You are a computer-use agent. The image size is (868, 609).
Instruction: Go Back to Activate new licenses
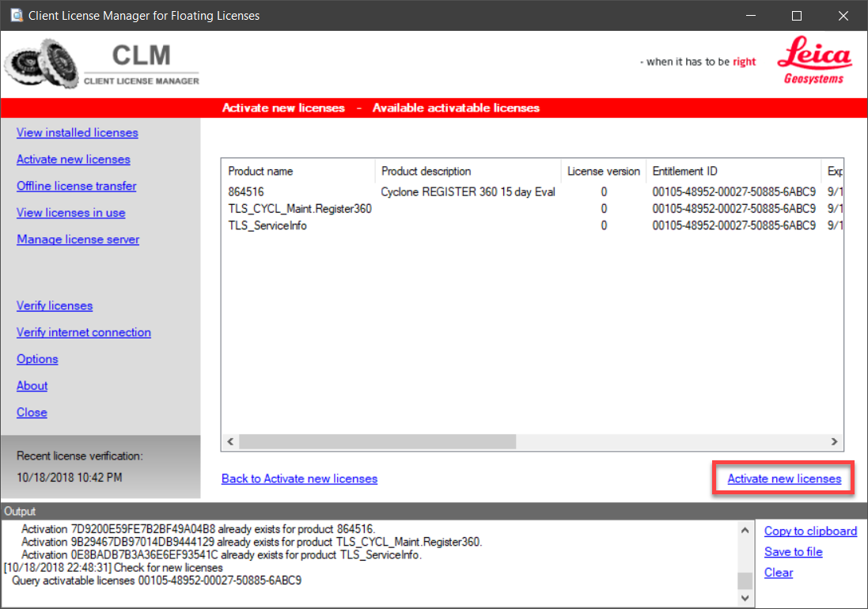299,478
